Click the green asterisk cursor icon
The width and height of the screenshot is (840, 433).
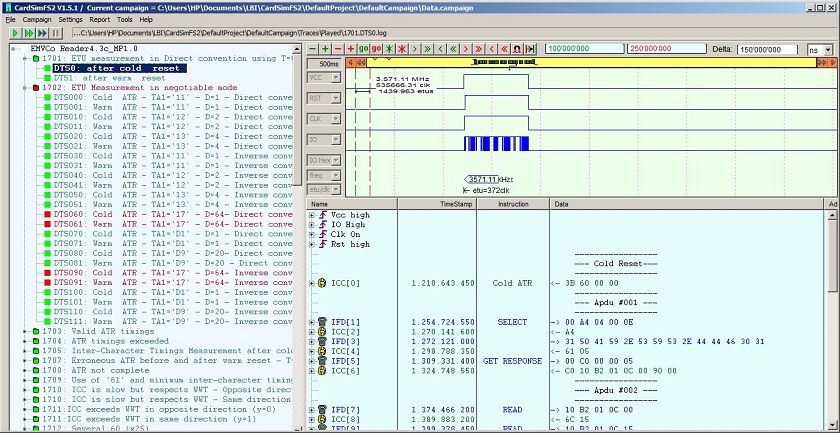click(x=389, y=49)
